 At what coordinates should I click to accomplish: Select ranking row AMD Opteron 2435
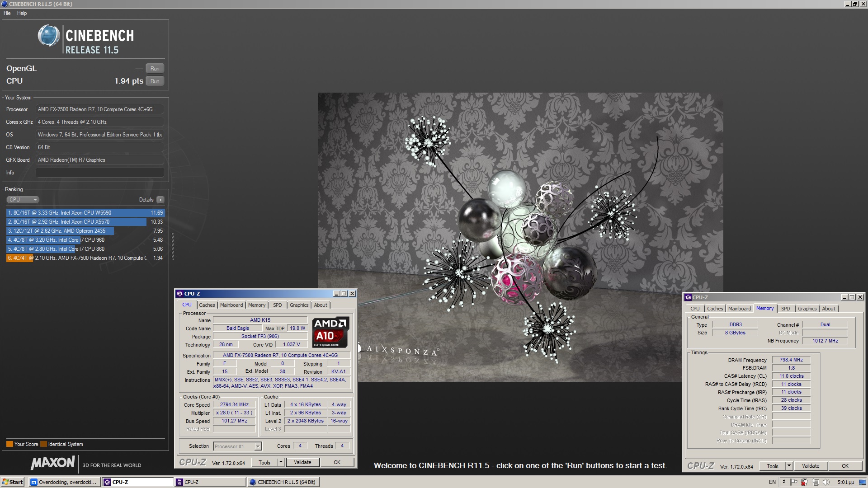(x=85, y=231)
